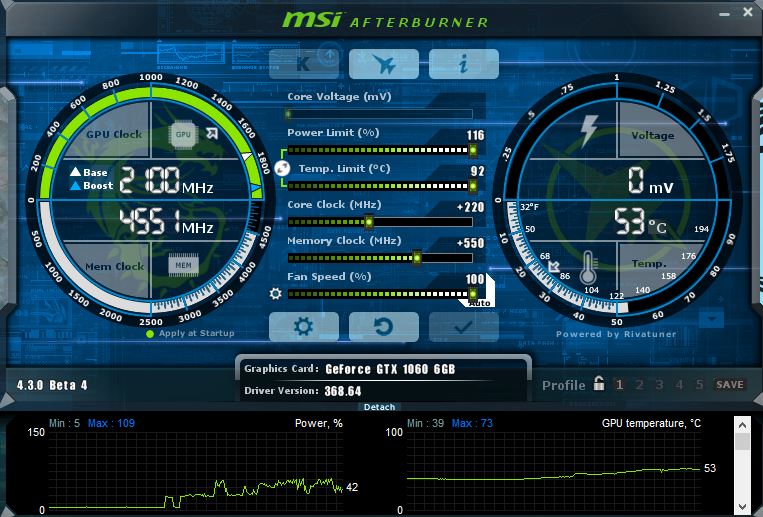The height and width of the screenshot is (517, 763).
Task: Open the information i button
Action: tap(464, 64)
